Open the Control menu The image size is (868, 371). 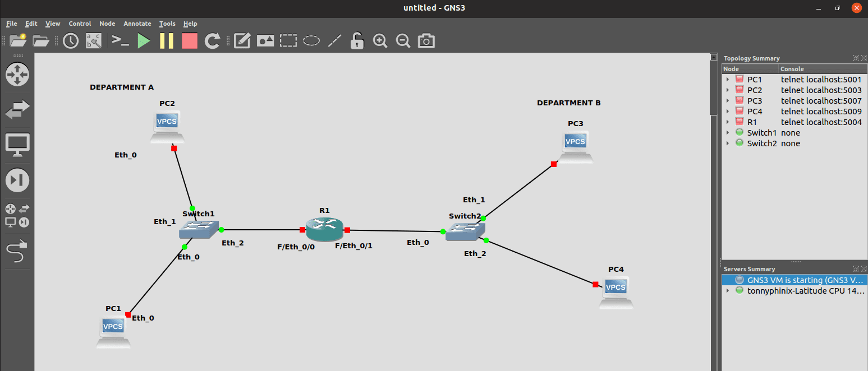(80, 24)
